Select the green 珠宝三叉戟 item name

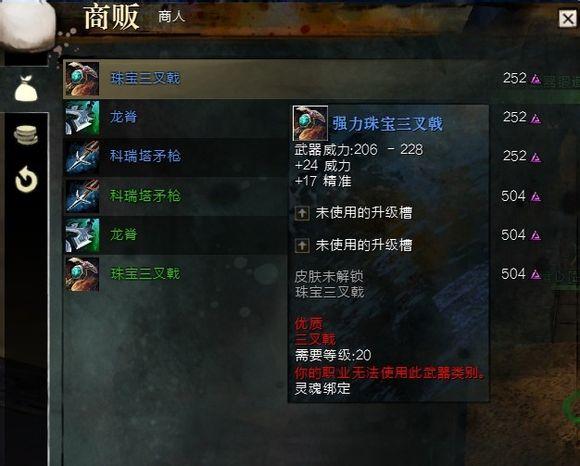(145, 274)
